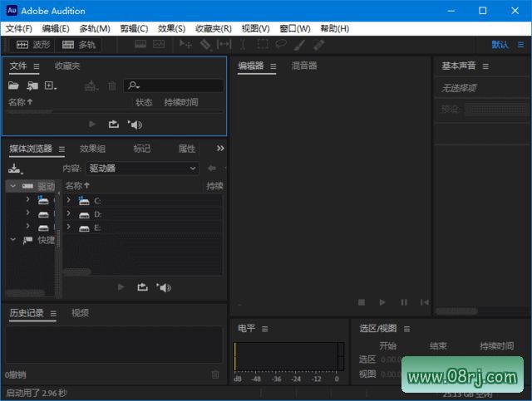Image resolution: width=532 pixels, height=401 pixels.
Task: Toggle loop playback in Files panel
Action: pos(114,125)
